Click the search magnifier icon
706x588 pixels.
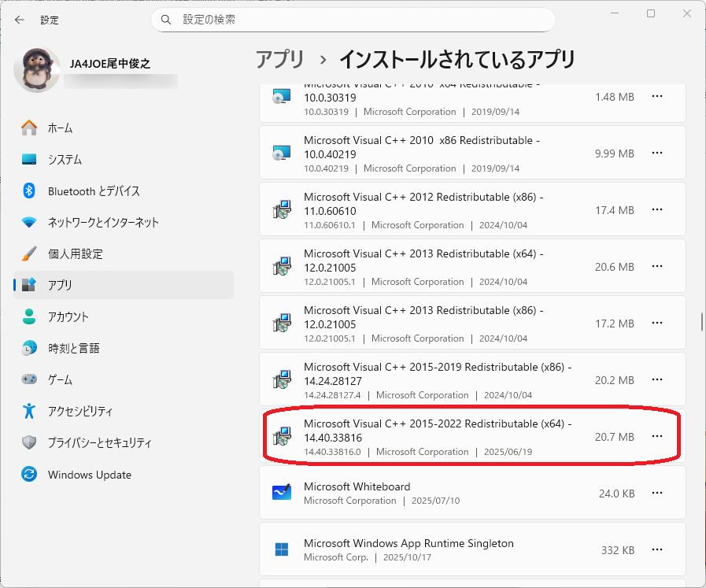[x=166, y=20]
